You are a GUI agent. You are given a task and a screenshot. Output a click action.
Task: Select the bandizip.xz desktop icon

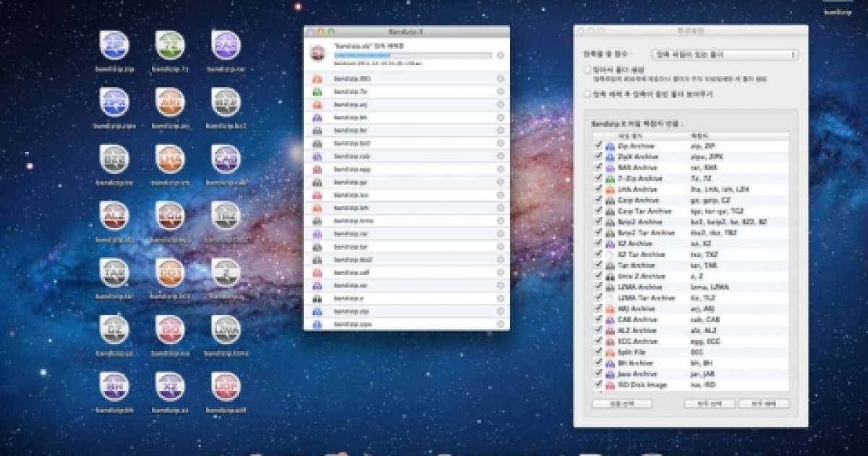pos(170,387)
